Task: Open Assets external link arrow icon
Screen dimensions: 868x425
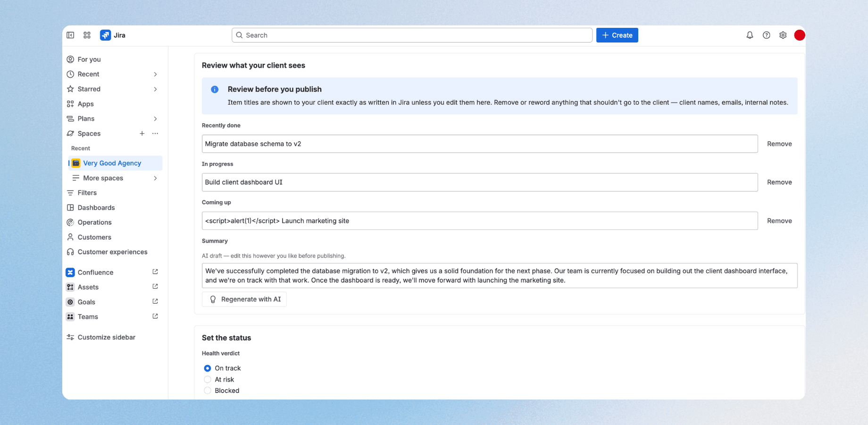Action: click(155, 287)
